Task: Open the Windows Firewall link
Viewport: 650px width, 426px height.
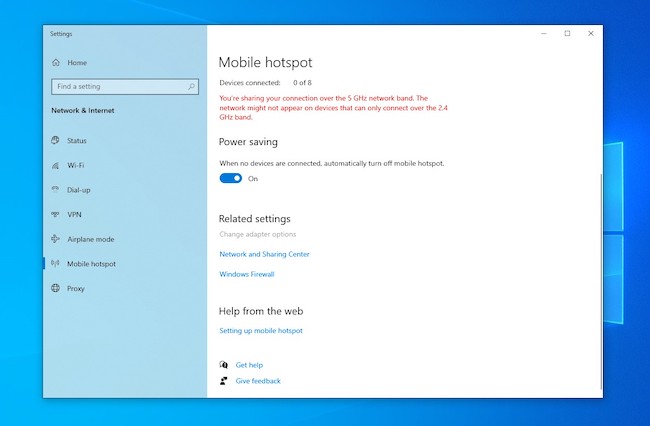Action: tap(247, 274)
